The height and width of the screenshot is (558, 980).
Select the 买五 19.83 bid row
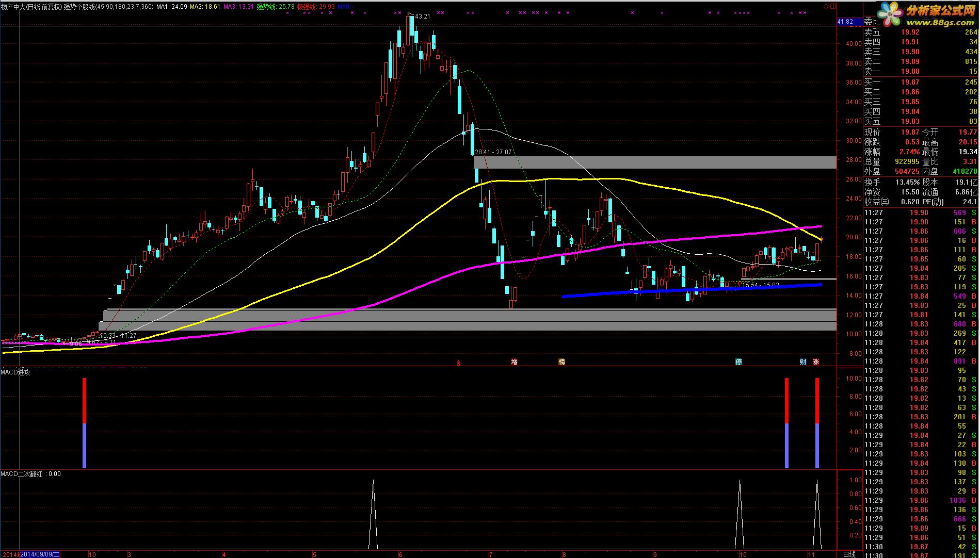pos(921,121)
